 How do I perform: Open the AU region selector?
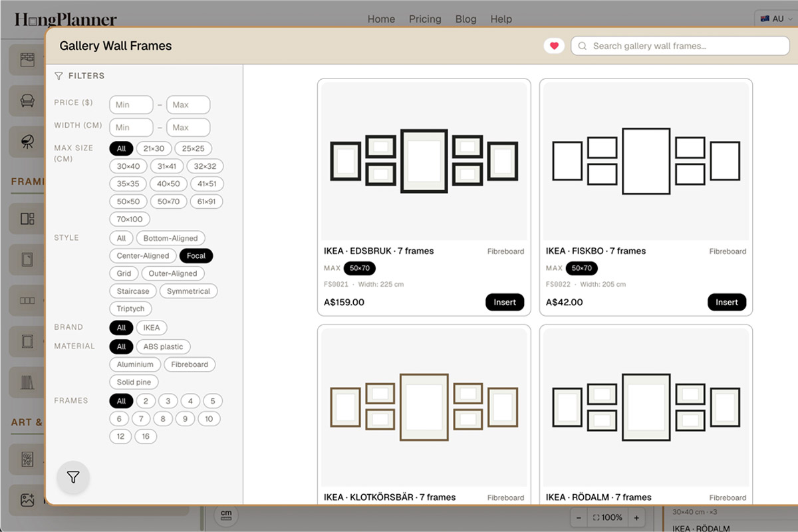[775, 19]
